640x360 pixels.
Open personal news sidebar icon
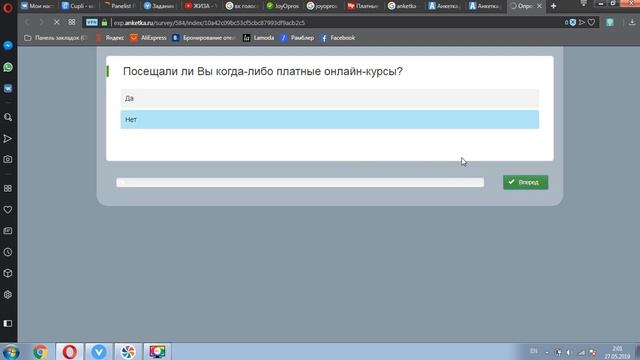pyautogui.click(x=8, y=231)
